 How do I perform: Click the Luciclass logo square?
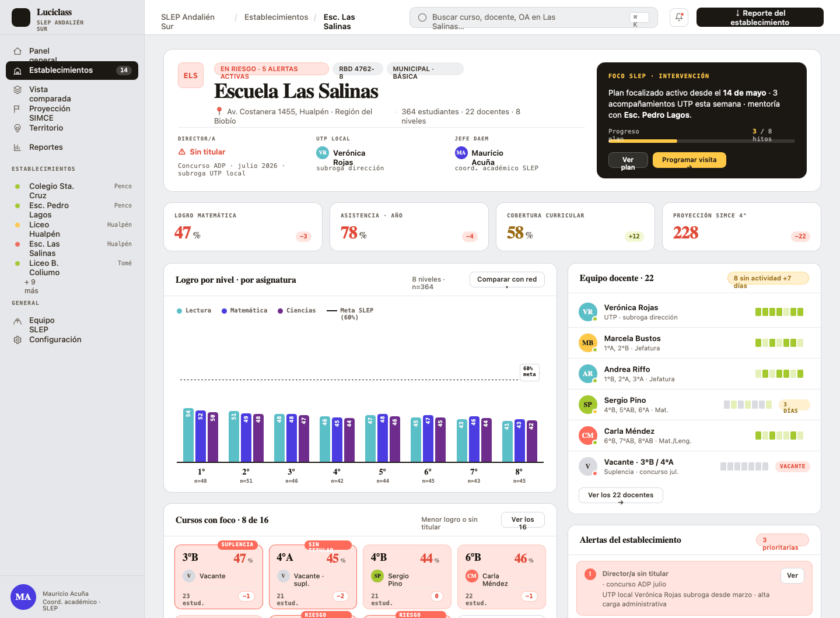coord(21,17)
